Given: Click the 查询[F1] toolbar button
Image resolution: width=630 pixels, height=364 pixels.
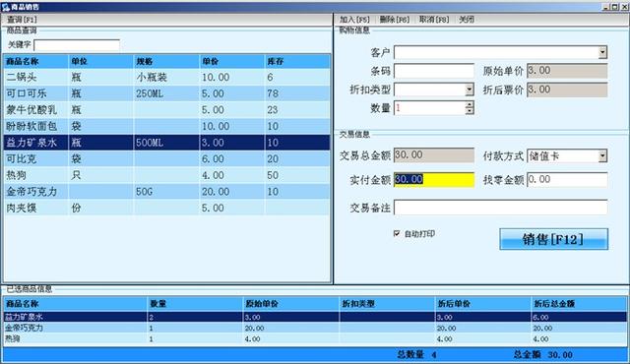Looking at the screenshot, I should click(x=22, y=20).
